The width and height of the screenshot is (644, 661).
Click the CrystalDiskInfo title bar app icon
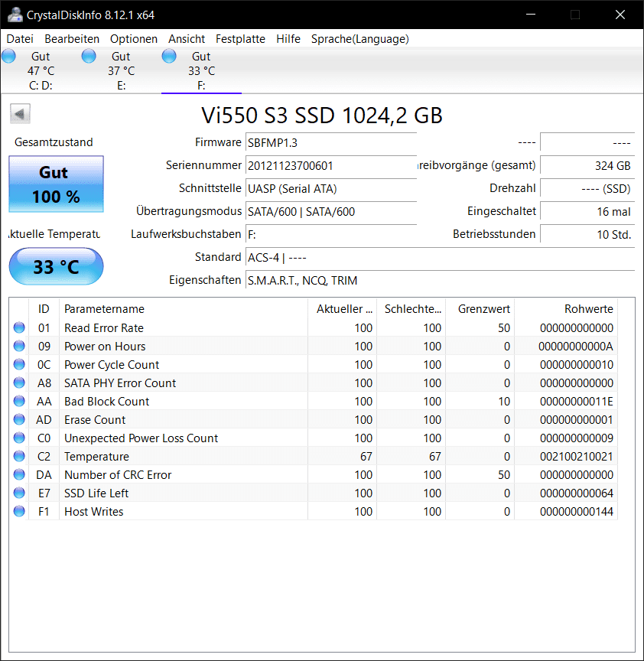tap(15, 15)
